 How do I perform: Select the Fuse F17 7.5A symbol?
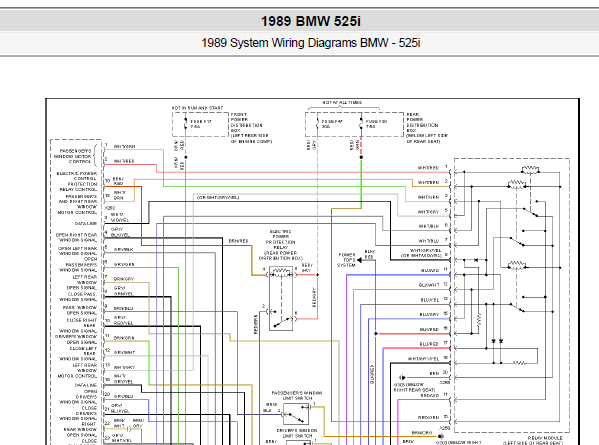(x=186, y=124)
